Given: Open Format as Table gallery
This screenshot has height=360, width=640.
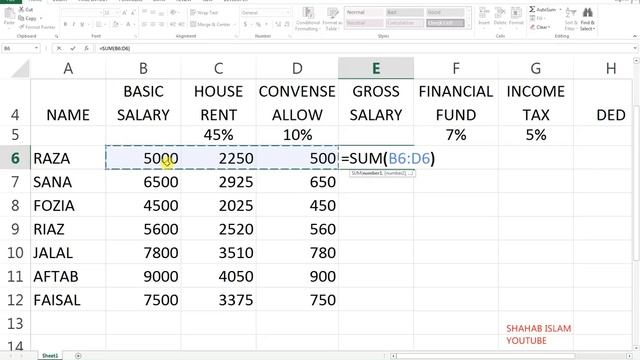Looking at the screenshot, I should (332, 19).
